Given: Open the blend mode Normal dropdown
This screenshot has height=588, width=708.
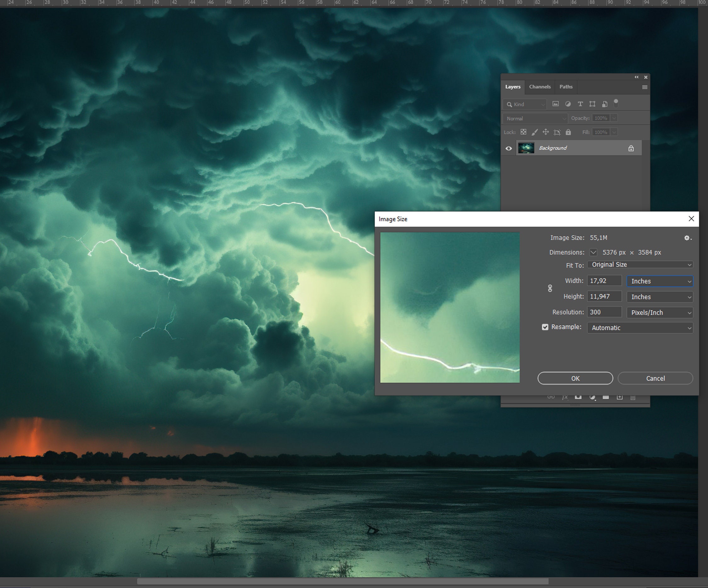Looking at the screenshot, I should 534,118.
